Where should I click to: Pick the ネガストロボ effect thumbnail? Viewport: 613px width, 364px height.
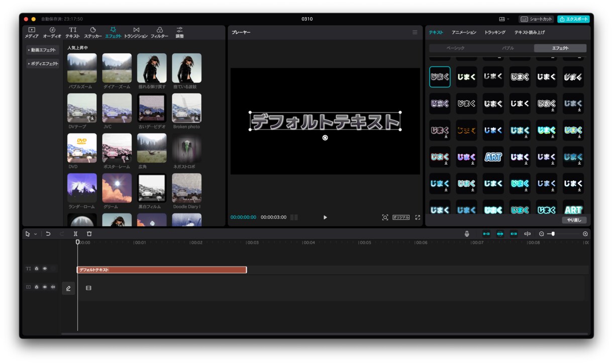(x=186, y=148)
